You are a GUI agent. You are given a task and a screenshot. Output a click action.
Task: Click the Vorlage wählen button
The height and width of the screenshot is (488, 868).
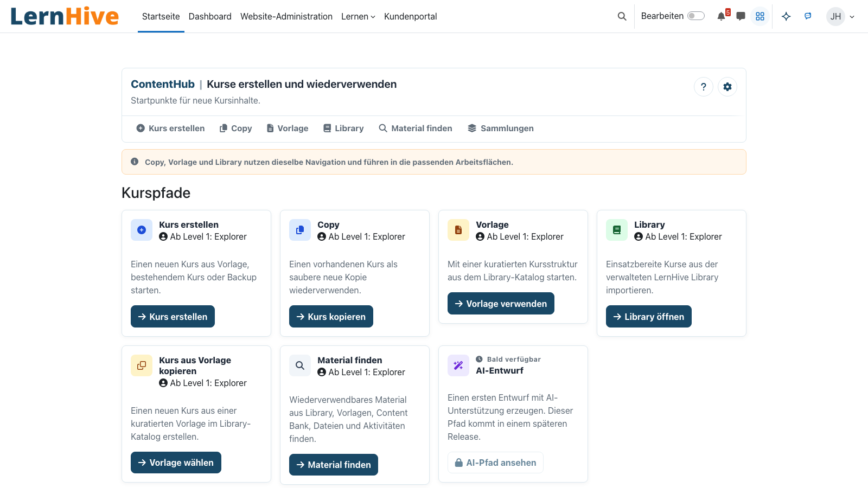pyautogui.click(x=176, y=463)
